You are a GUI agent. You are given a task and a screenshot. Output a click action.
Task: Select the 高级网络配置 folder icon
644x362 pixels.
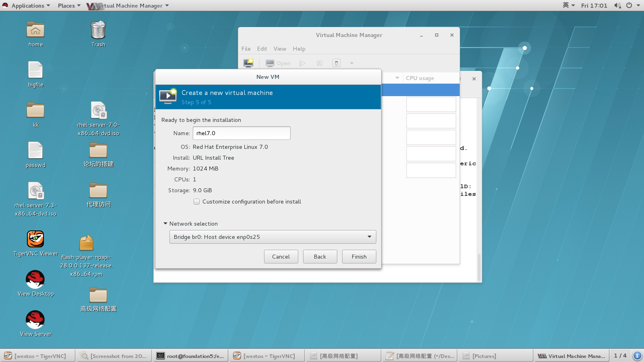98,295
